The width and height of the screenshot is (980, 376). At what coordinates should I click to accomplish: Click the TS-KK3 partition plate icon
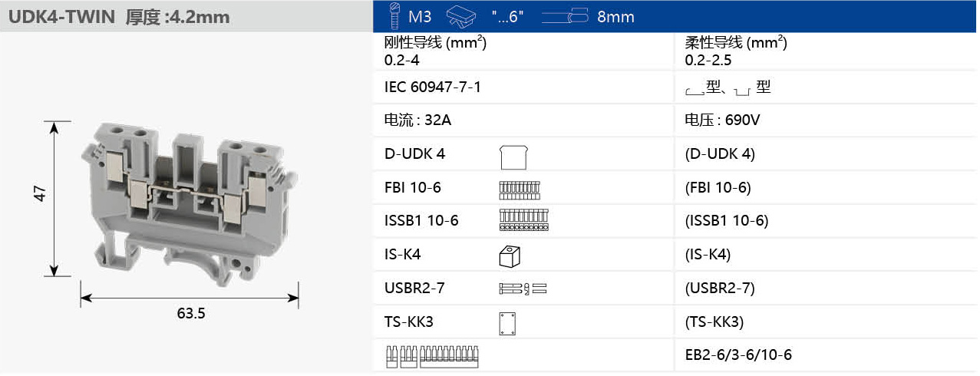pos(506,323)
